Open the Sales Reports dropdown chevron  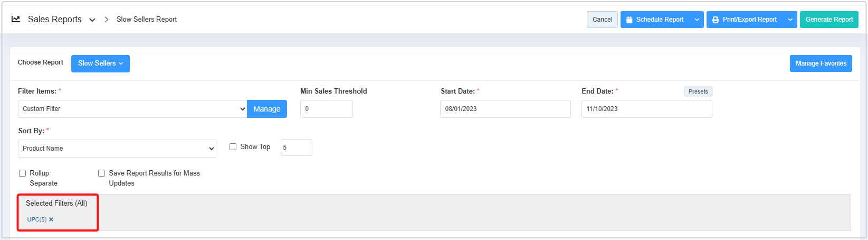92,20
